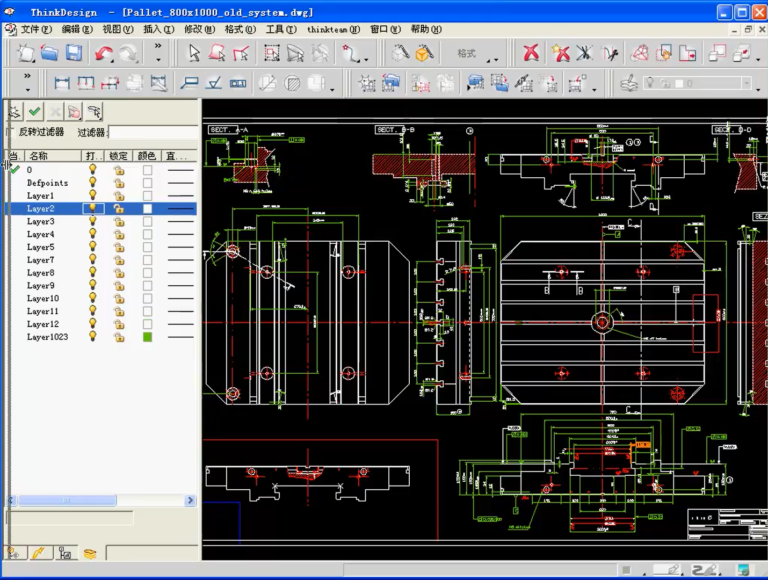Viewport: 768px width, 580px height.
Task: Toggle lock icon for Layer1023
Action: pos(119,337)
